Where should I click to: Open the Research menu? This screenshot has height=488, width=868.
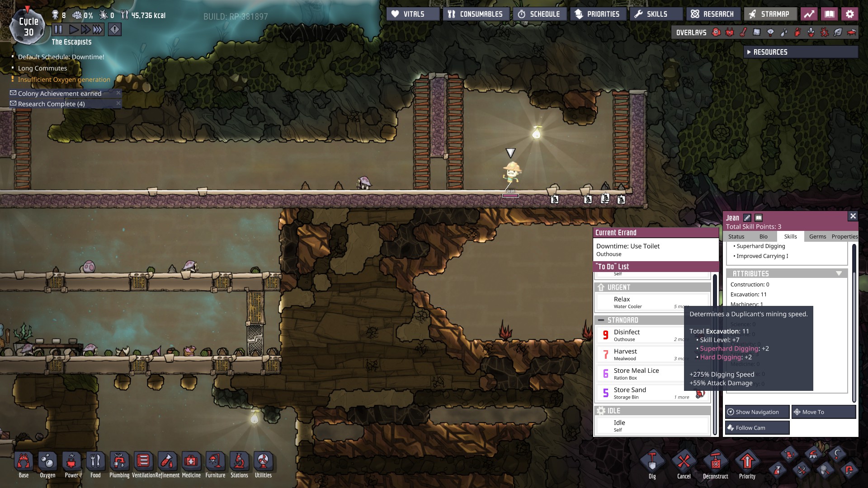tap(712, 14)
